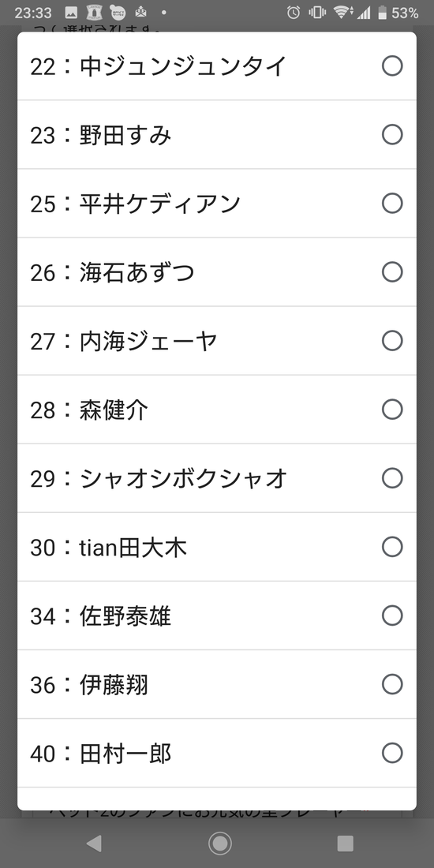
Task: Choose radio option 36：伊藤翔
Action: [392, 684]
